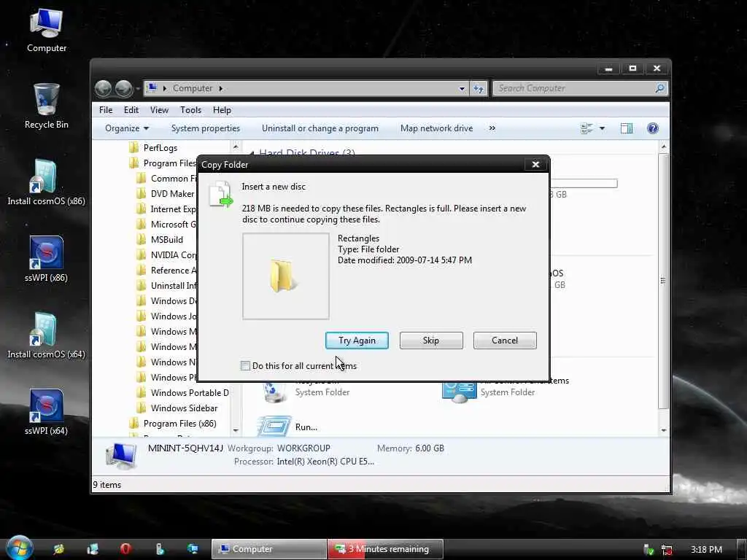The height and width of the screenshot is (560, 747).
Task: Open 3 Minutes remaining taskbar button
Action: [x=386, y=549]
